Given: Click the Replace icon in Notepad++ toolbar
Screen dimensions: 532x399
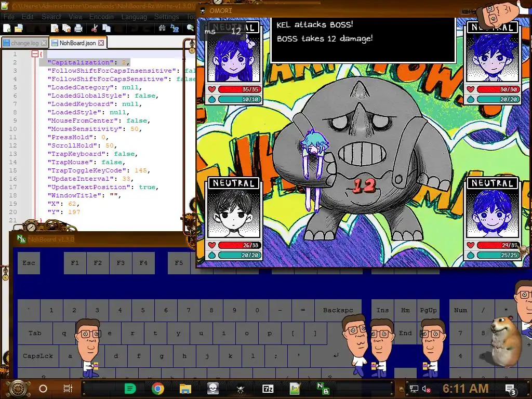Looking at the screenshot, I should [x=175, y=28].
